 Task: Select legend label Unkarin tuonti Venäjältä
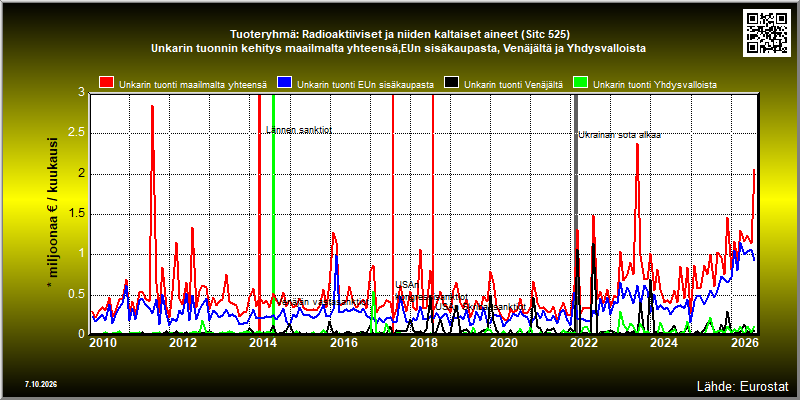513,85
